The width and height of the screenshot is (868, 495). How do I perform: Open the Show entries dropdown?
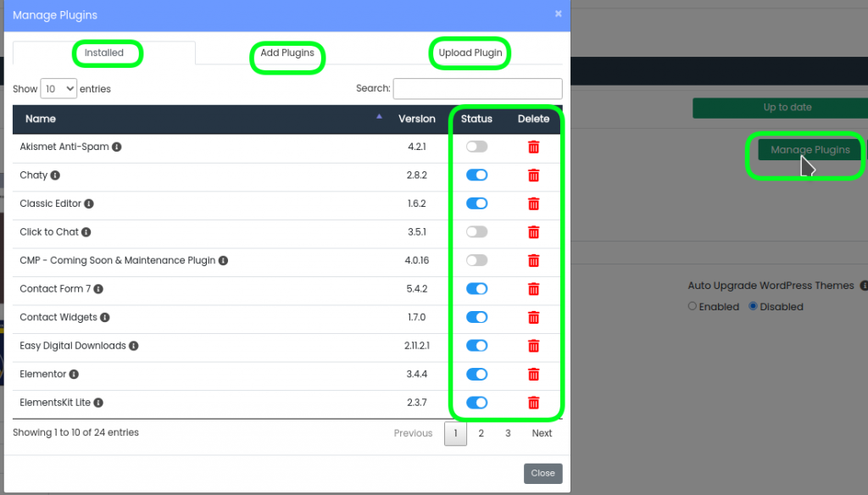58,88
